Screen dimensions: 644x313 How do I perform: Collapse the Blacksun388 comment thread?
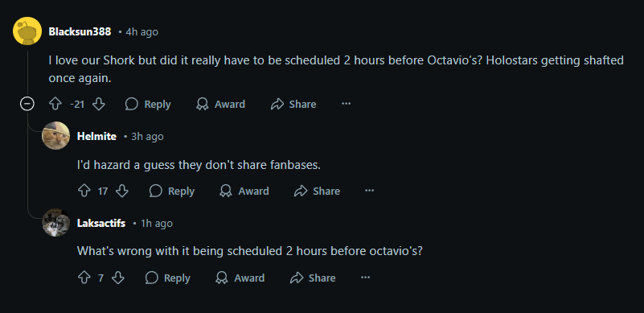(27, 105)
